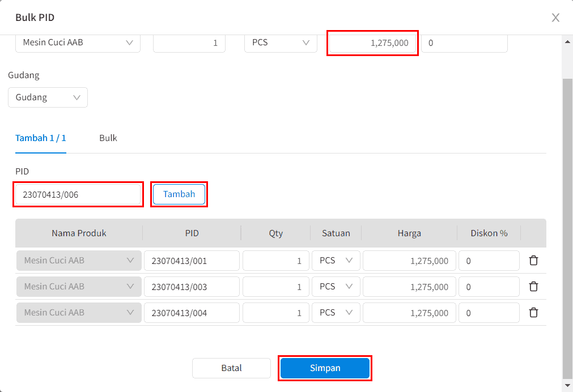
Task: Click the Harga field in row 23070413/003
Action: tap(409, 287)
